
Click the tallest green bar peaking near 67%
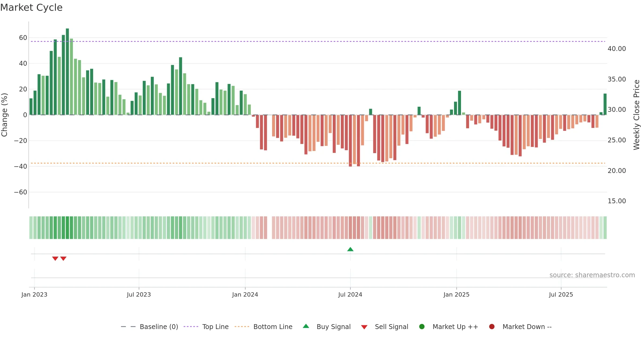(x=67, y=72)
